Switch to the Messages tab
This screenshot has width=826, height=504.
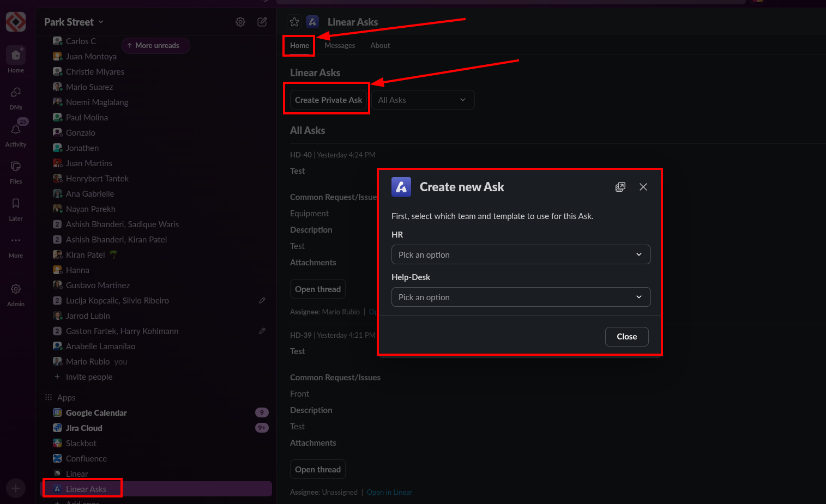[x=340, y=45]
